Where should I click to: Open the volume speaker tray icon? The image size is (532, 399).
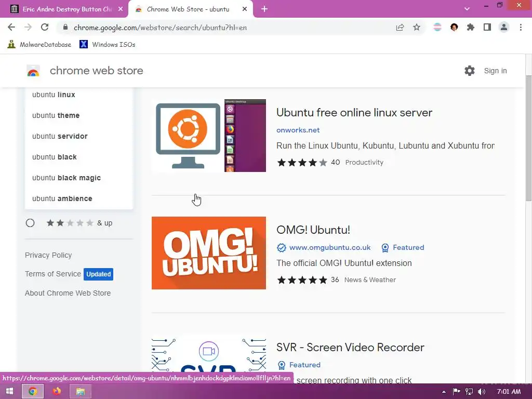tap(481, 392)
